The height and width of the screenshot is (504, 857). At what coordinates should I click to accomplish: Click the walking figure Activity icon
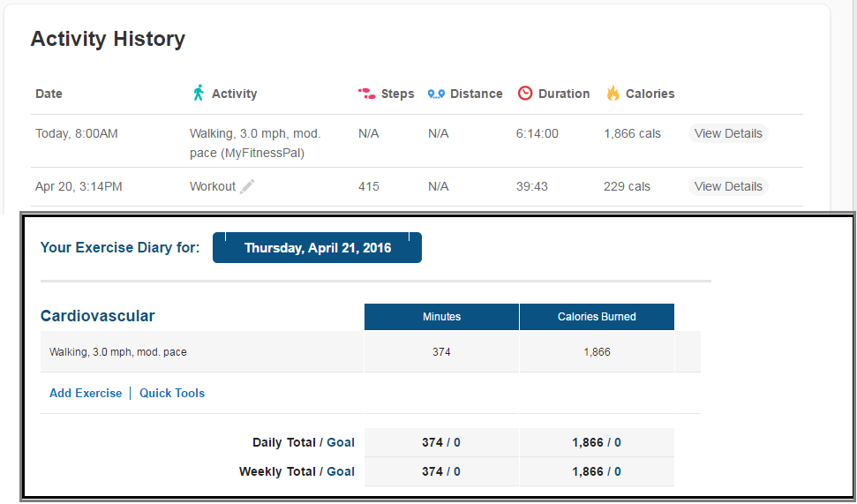tap(199, 93)
